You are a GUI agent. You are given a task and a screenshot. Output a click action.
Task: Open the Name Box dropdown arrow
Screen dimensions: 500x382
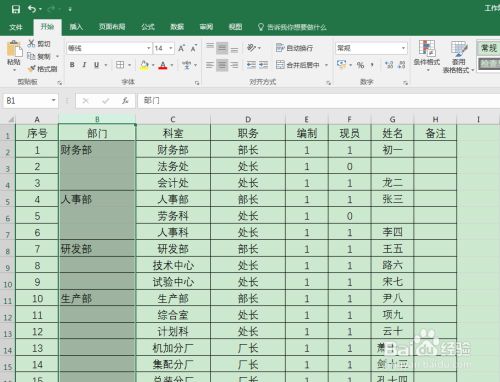click(53, 100)
